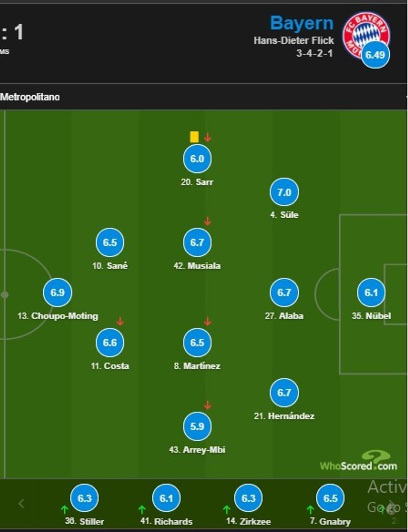This screenshot has width=408, height=532.
Task: Click the Bayern team name link
Action: [301, 23]
